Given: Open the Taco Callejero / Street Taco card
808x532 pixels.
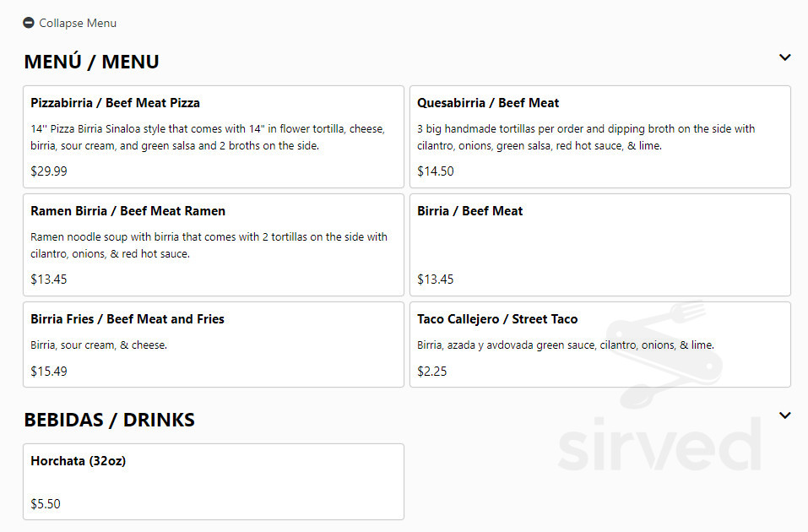Looking at the screenshot, I should tap(497, 319).
